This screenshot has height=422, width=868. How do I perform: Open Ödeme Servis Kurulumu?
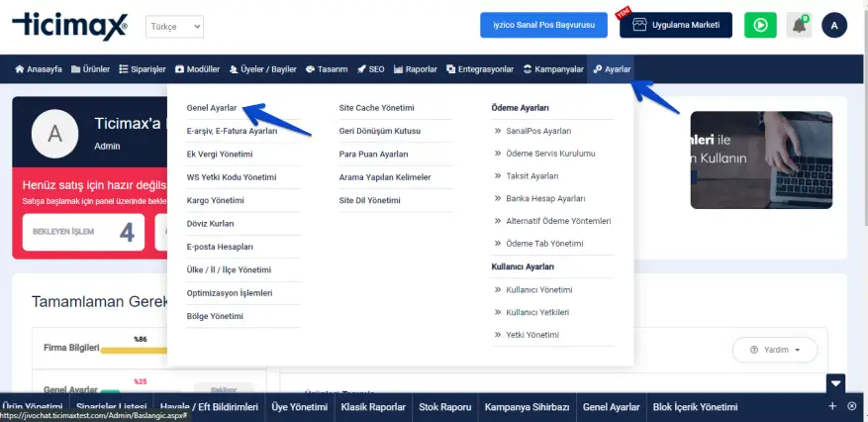(551, 154)
